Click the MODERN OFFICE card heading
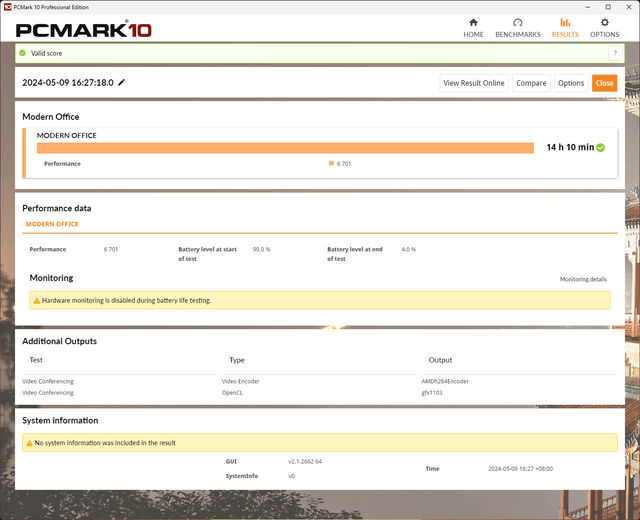This screenshot has width=640, height=520. coord(67,136)
